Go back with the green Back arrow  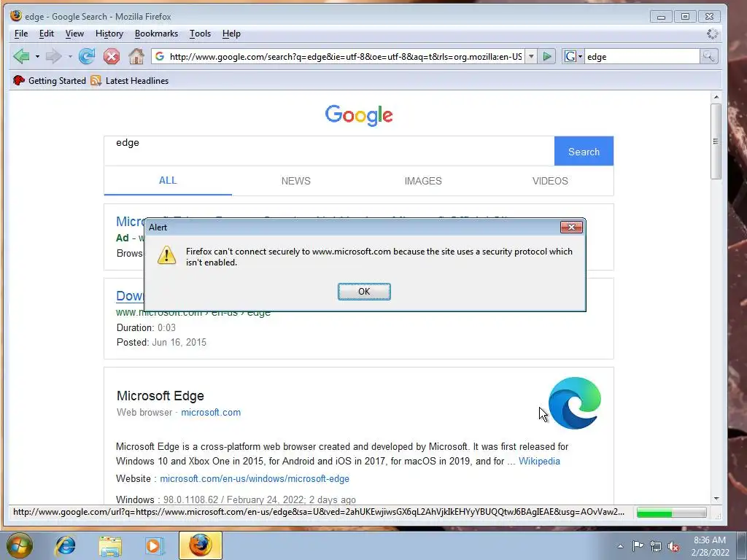click(21, 56)
